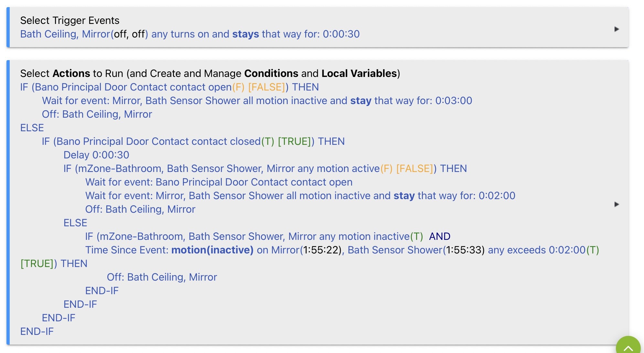The height and width of the screenshot is (353, 644).
Task: Click the final END-IF line
Action: (x=37, y=331)
